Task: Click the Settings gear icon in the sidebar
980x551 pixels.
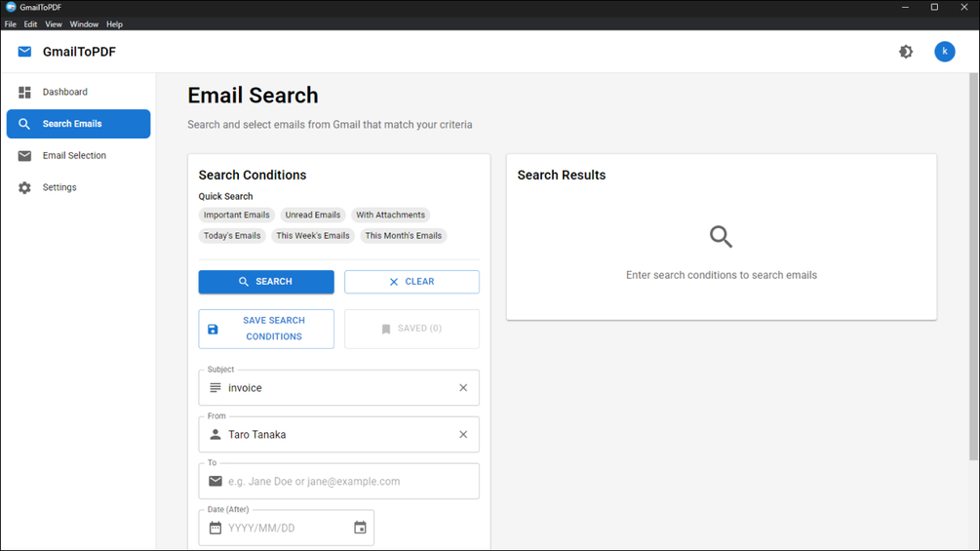Action: 24,188
